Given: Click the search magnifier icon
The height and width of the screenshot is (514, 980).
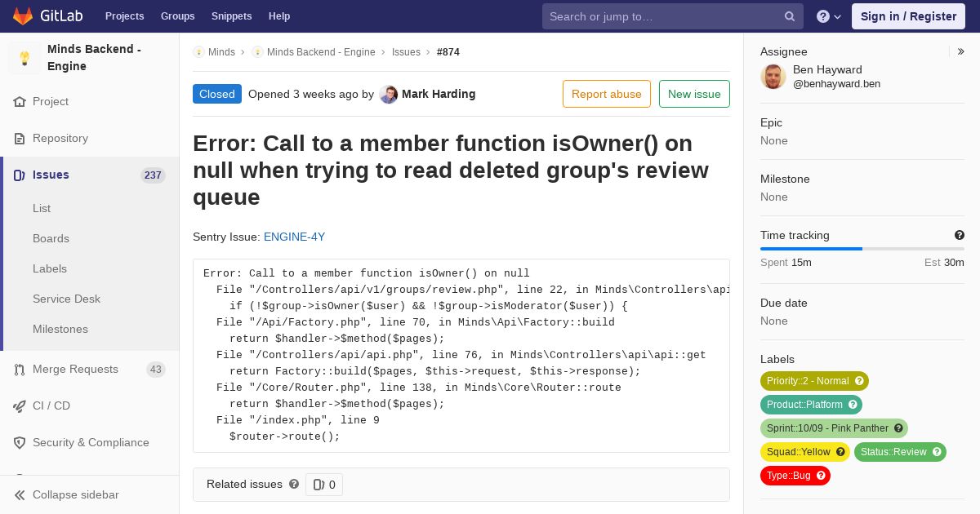Looking at the screenshot, I should [790, 16].
